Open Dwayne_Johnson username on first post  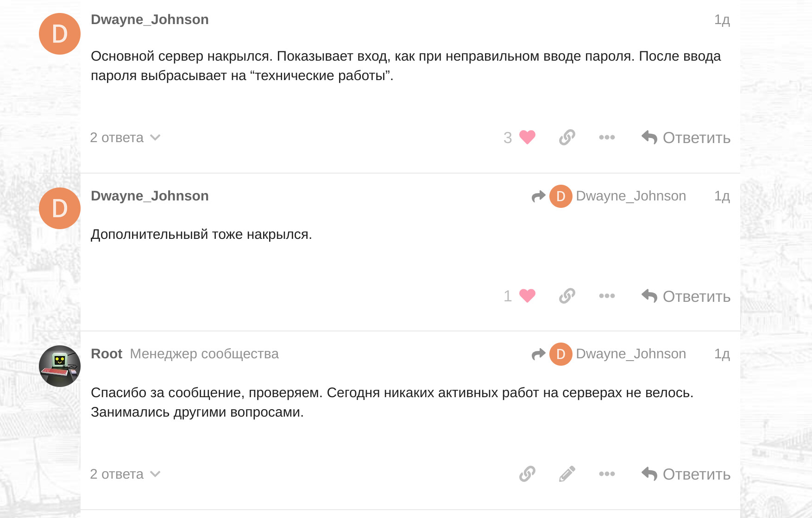pos(150,19)
